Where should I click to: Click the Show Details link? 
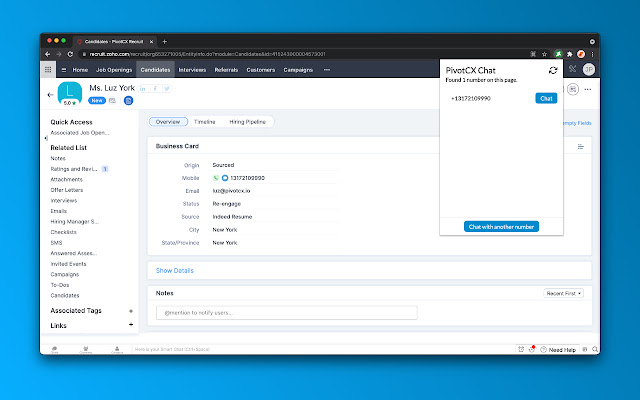click(175, 271)
